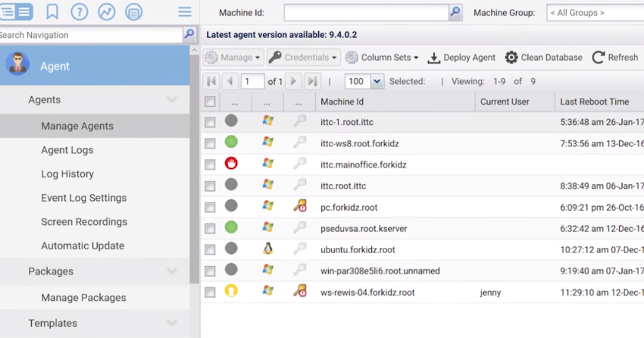Image resolution: width=644 pixels, height=338 pixels.
Task: Open Manage Packages
Action: 83,297
